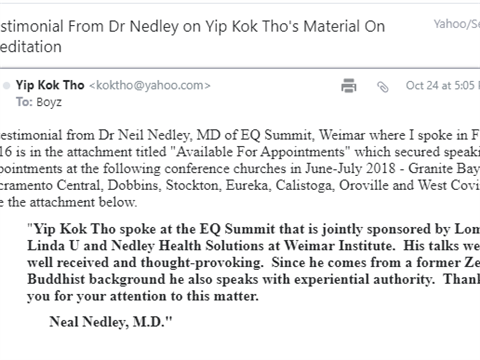Image resolution: width=480 pixels, height=360 pixels.
Task: Select the Testimonial From Dr Nedley subject line
Action: tap(192, 36)
